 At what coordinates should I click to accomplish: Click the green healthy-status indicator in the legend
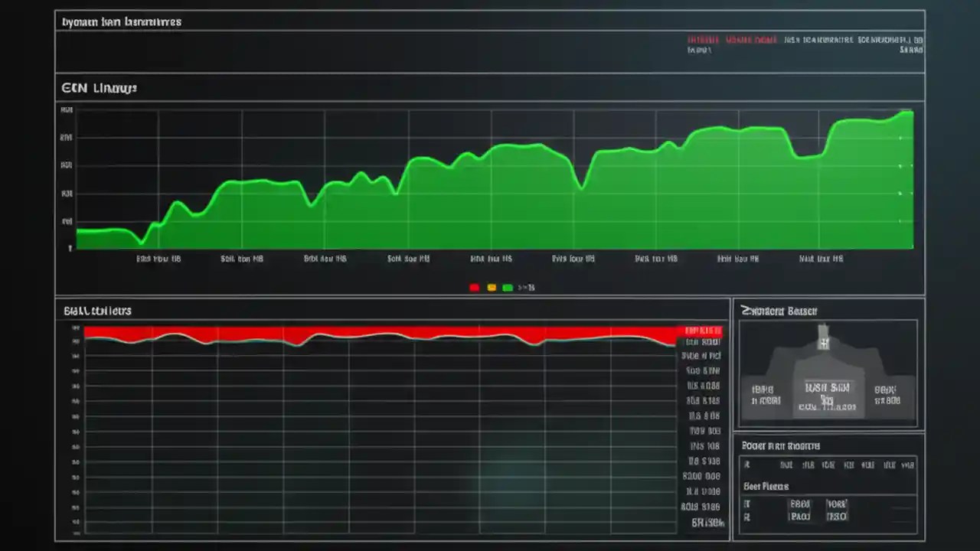507,287
